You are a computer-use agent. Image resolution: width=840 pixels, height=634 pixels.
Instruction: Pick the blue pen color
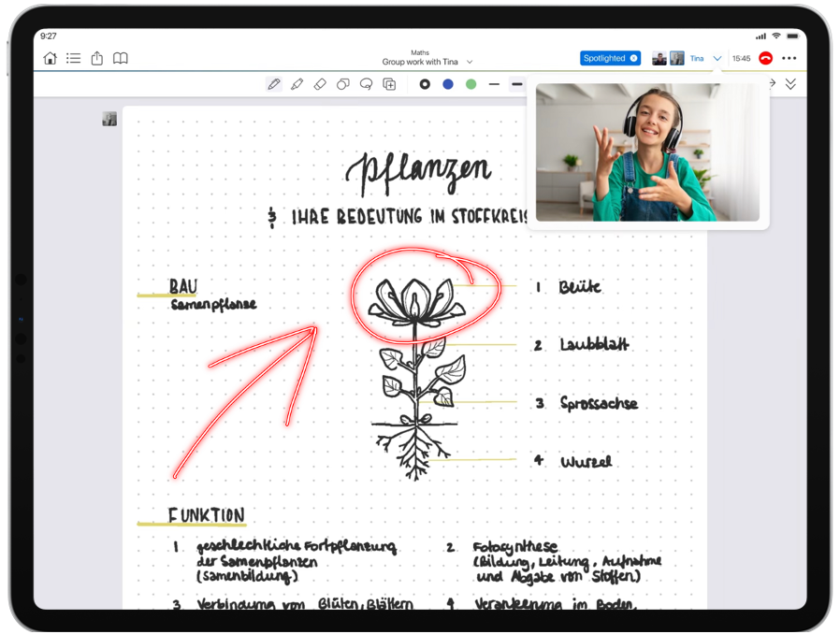[448, 84]
